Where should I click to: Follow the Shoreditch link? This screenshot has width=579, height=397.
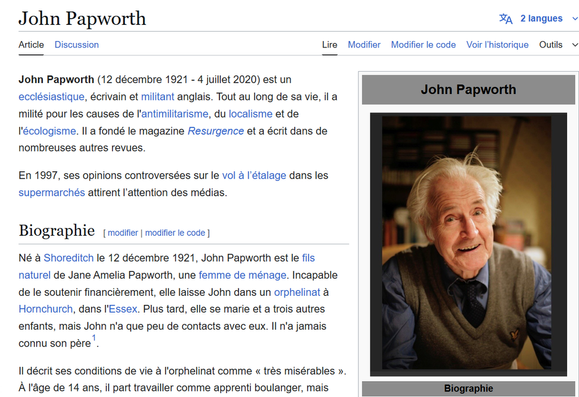[x=69, y=258]
